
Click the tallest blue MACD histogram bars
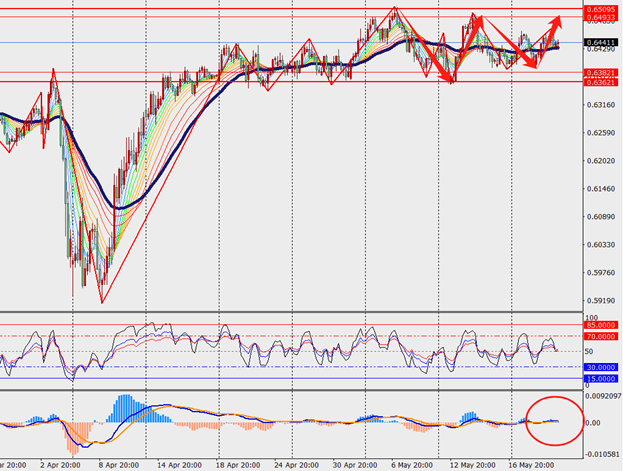click(x=125, y=406)
